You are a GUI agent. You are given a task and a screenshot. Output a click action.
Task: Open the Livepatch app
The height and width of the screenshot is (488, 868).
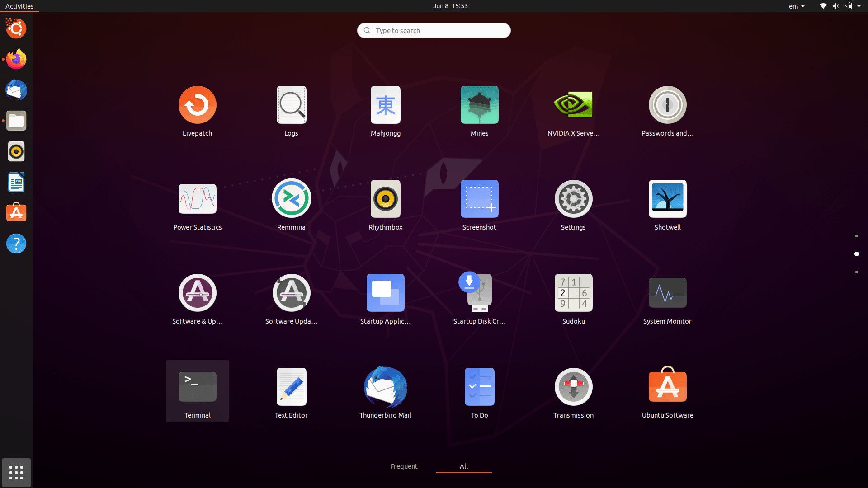pos(197,112)
